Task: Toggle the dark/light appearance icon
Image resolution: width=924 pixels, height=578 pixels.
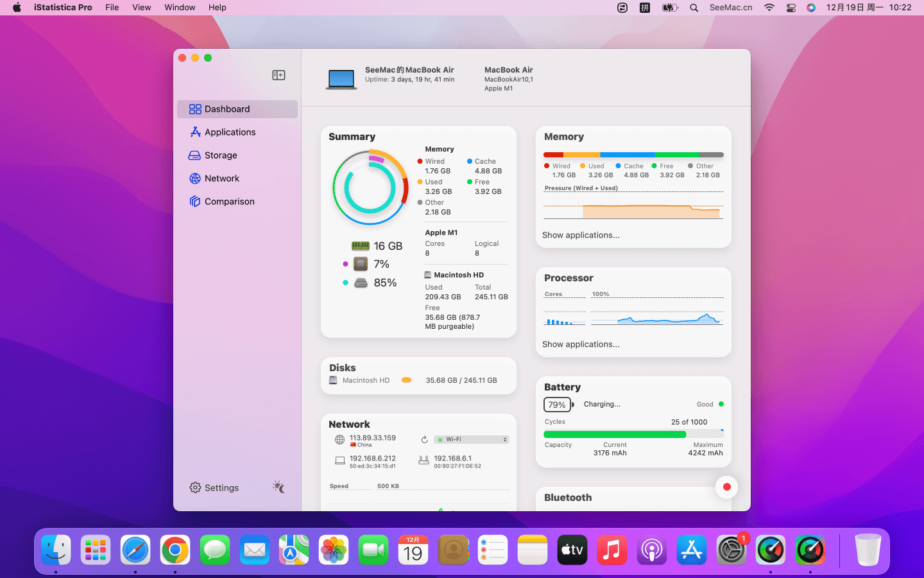Action: pyautogui.click(x=278, y=487)
